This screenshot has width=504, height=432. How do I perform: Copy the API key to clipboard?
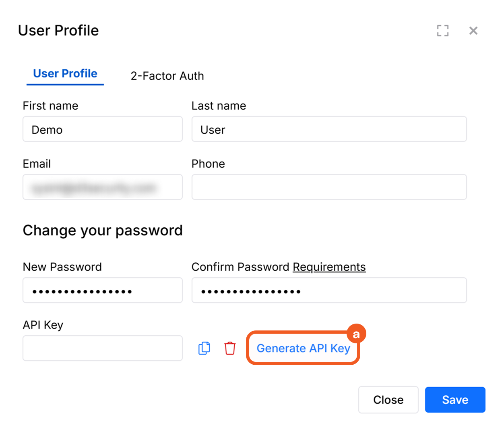[204, 348]
